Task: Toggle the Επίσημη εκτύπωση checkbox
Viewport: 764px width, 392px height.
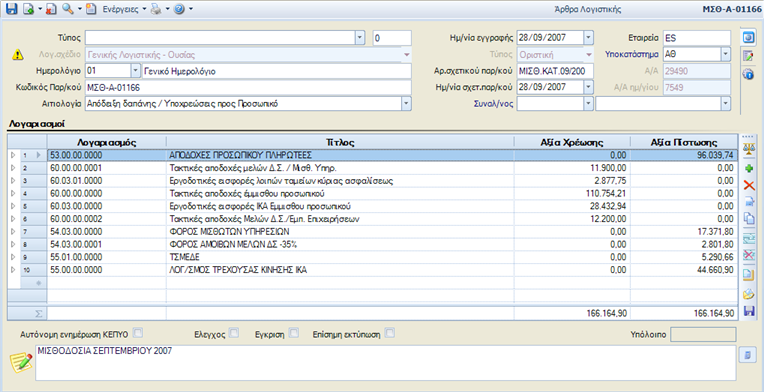Action: (390, 334)
